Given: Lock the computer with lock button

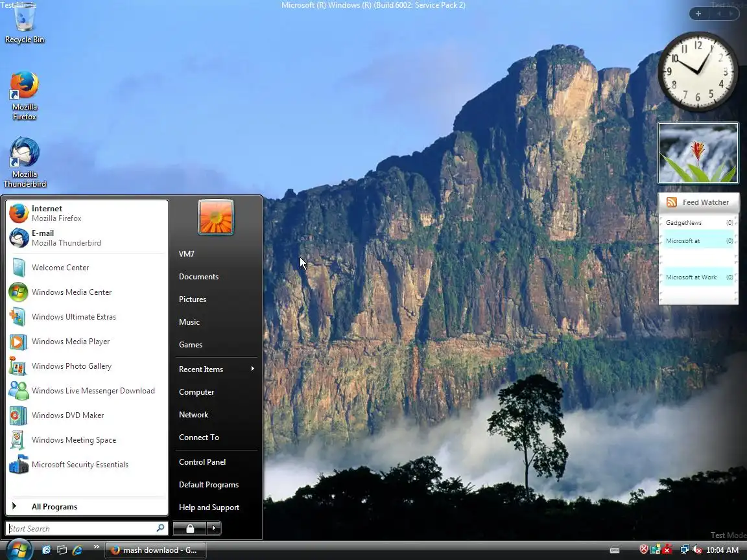Looking at the screenshot, I should coord(189,528).
